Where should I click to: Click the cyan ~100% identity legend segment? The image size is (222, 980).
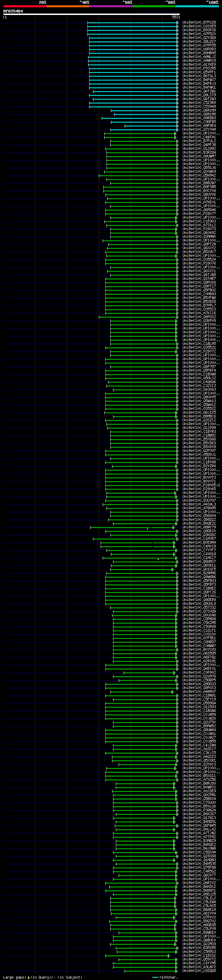coord(197,7)
